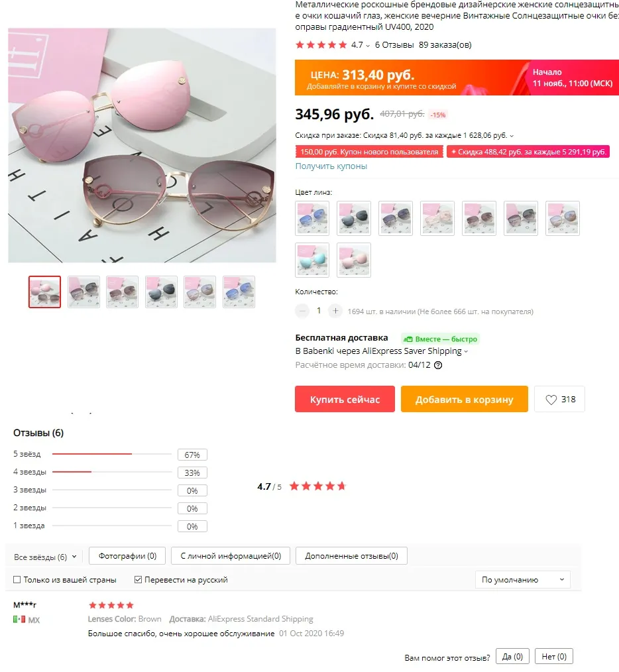Add item to wishlist with heart icon
Screen dimensions: 619x672
click(x=559, y=400)
